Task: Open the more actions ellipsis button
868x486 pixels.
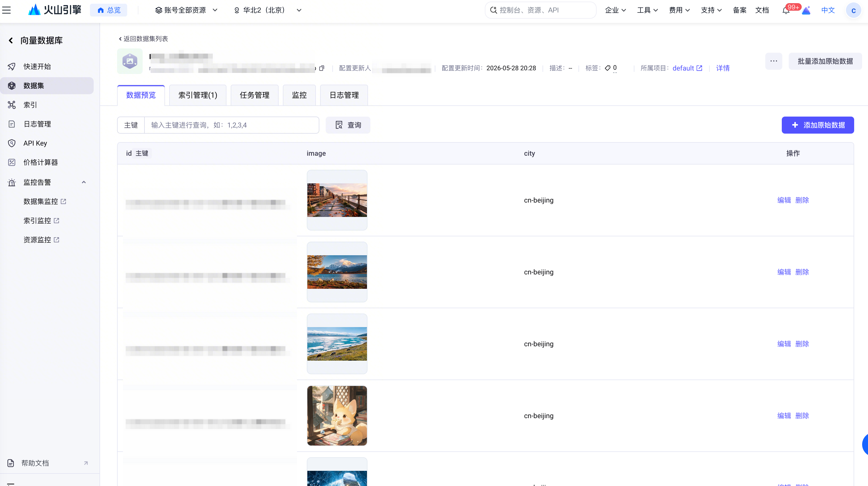Action: coord(774,61)
